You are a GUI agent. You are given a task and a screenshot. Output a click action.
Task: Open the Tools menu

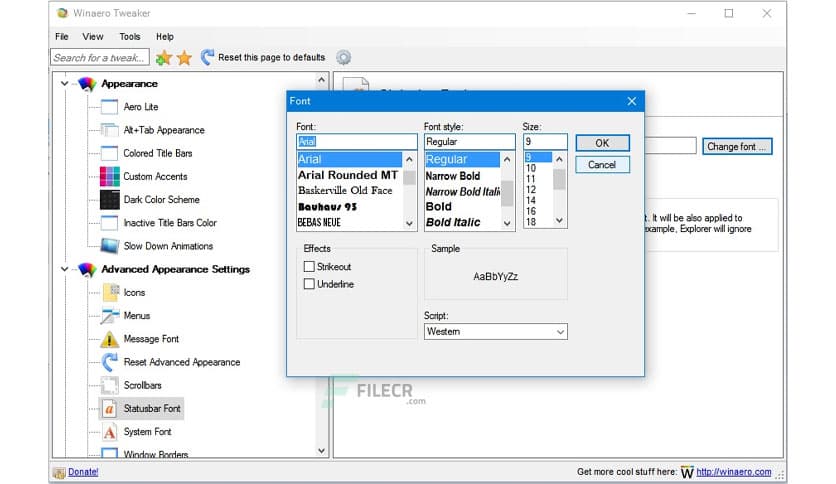[x=130, y=37]
